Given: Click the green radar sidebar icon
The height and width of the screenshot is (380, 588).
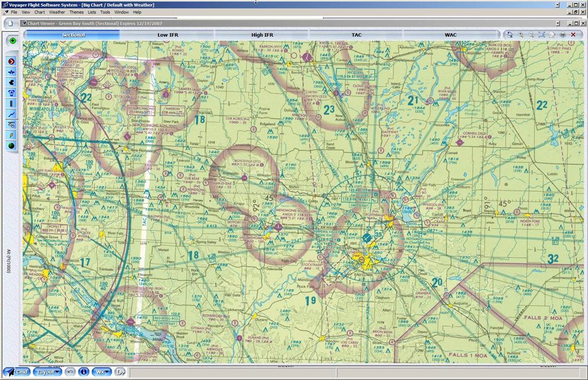Looking at the screenshot, I should [11, 146].
